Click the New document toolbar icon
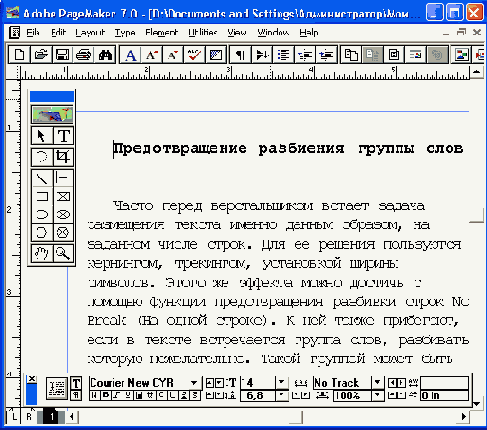 point(19,55)
